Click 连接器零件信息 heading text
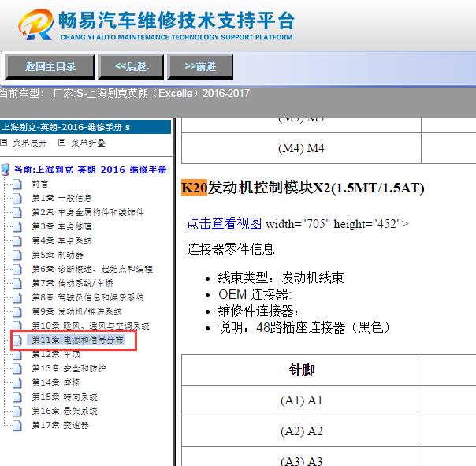The height and width of the screenshot is (466, 476). click(x=231, y=249)
